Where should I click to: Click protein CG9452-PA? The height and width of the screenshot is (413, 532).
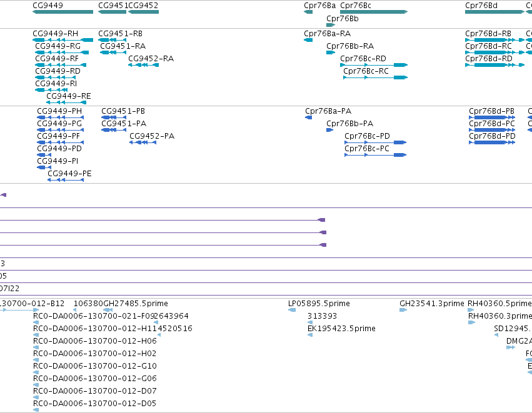(152, 136)
